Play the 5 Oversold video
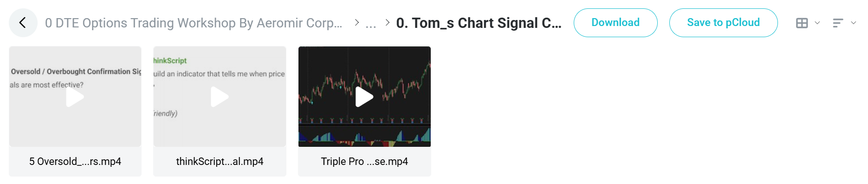The height and width of the screenshot is (184, 868). point(75,97)
